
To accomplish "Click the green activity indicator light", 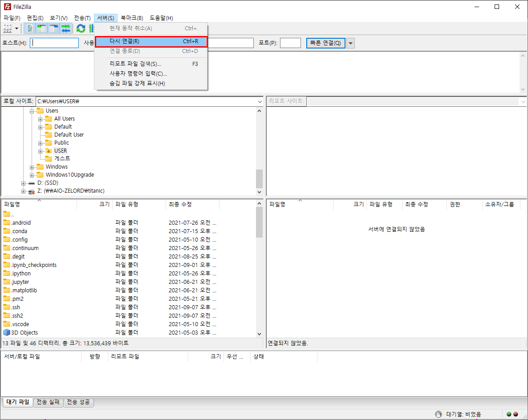I will coord(509,414).
